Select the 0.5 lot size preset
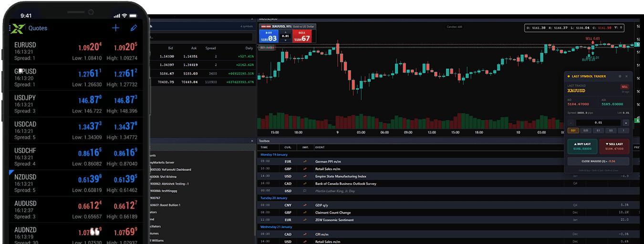Screen dimensions: 644x244 (610, 131)
